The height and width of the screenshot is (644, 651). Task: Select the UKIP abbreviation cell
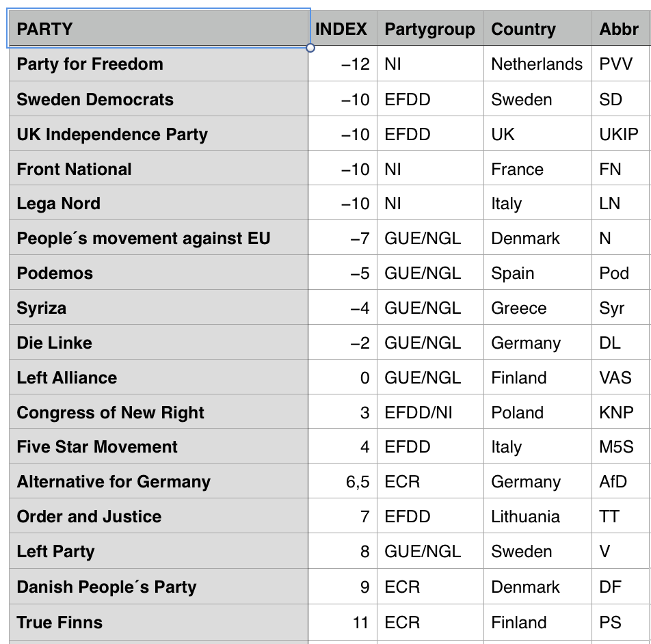[x=620, y=134]
